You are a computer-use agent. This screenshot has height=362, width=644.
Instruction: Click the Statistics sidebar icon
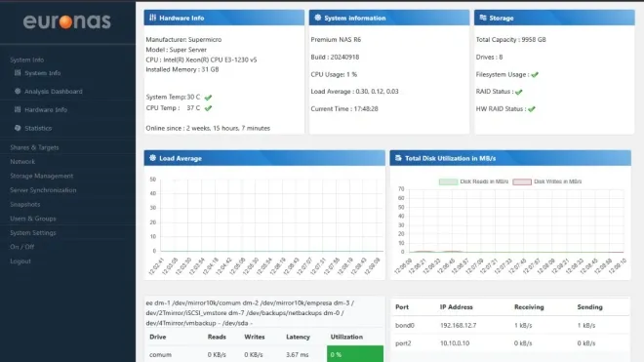[18, 128]
